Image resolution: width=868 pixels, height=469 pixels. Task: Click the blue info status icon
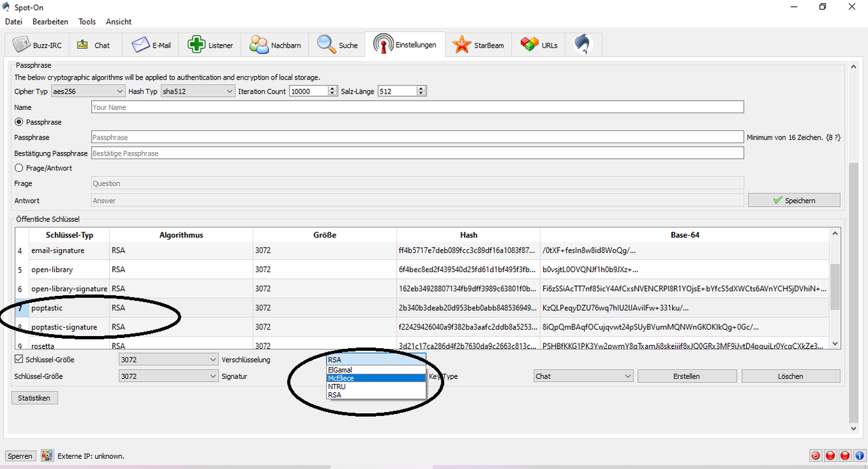click(859, 455)
